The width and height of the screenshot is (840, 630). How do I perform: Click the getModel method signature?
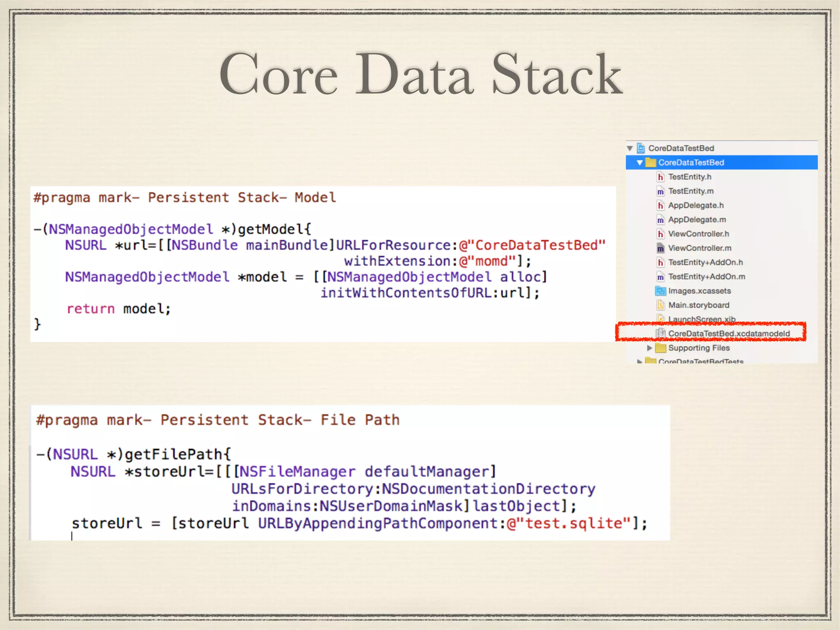(x=172, y=229)
